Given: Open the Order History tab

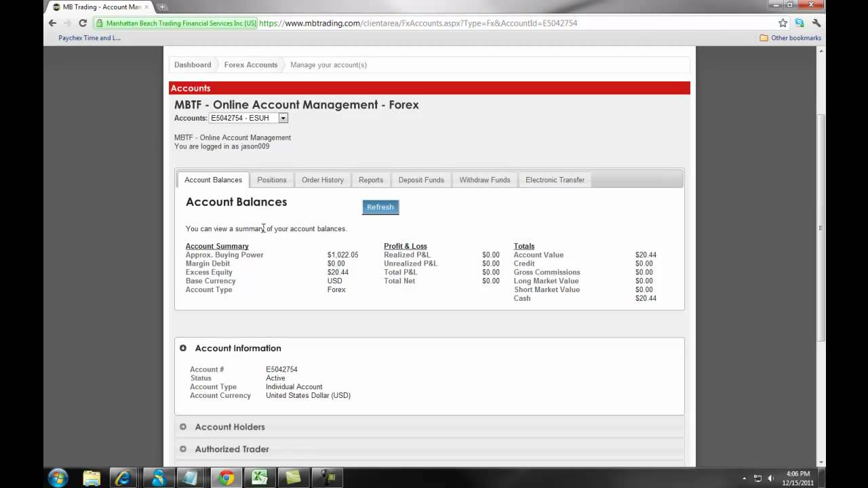Looking at the screenshot, I should tap(323, 180).
